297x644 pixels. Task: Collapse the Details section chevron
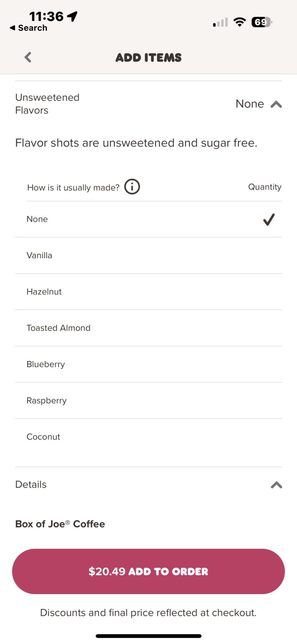276,485
